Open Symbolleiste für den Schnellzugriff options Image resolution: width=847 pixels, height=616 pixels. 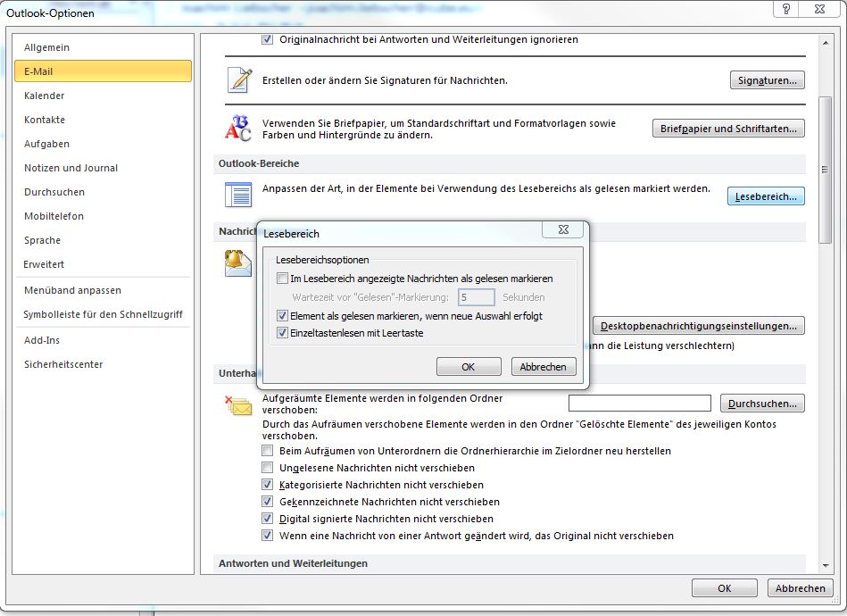pos(104,314)
